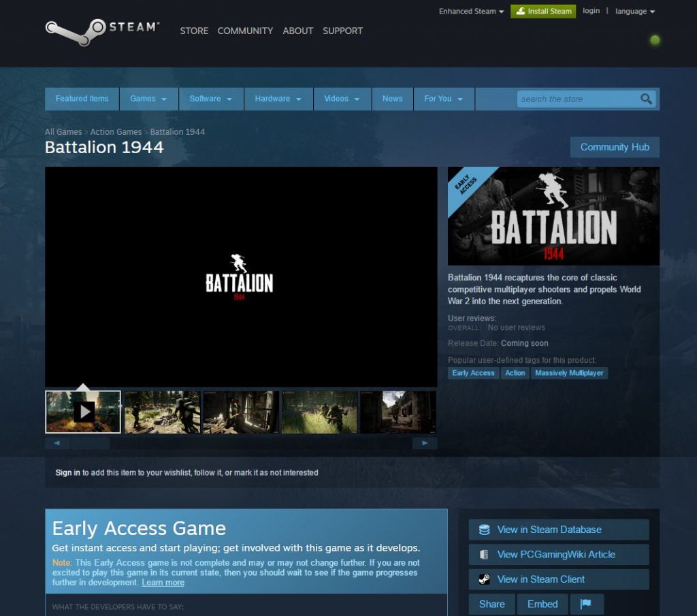Open the Software dropdown menu
Viewport: 697px width, 616px height.
tap(210, 99)
